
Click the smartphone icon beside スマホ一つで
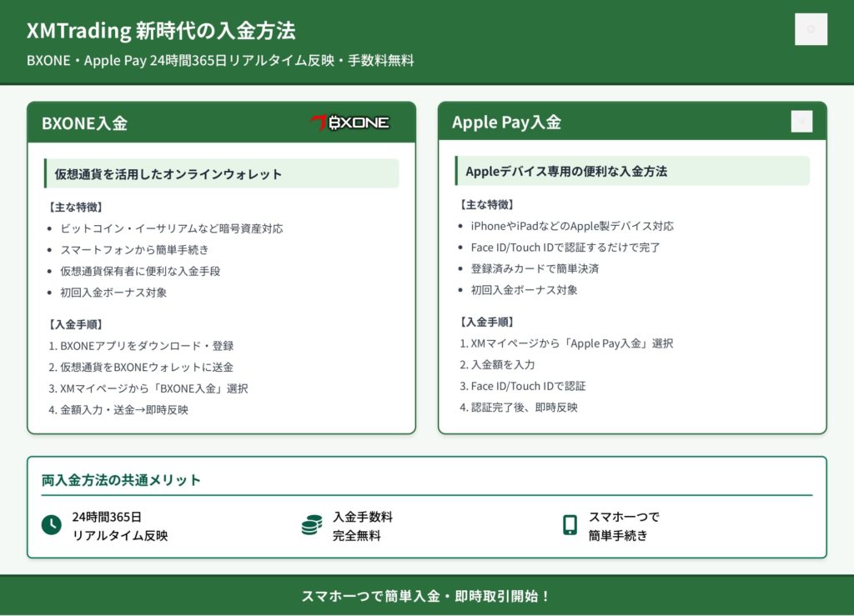[x=570, y=525]
